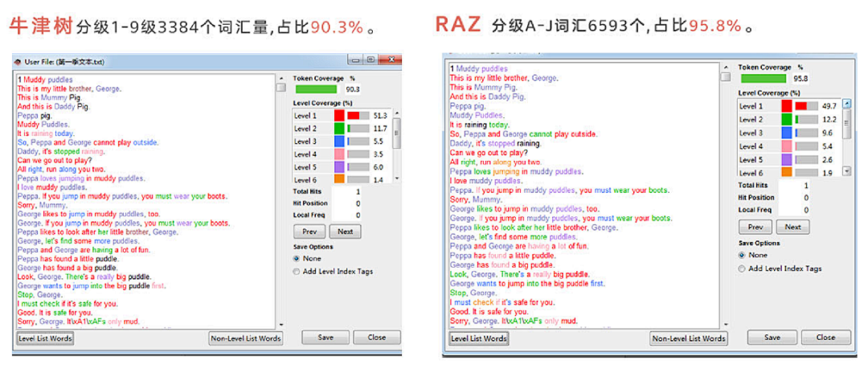Open Level List Words in left window
Viewport: 868px width, 365px height.
pos(45,338)
